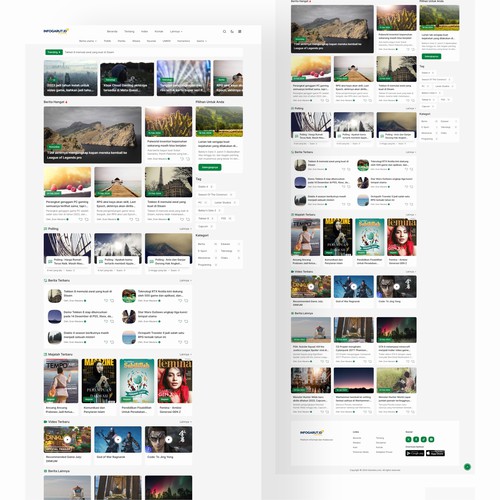Image resolution: width=500 pixels, height=500 pixels.
Task: Open the Harga Rumah polling card, left page
Action: (67, 253)
